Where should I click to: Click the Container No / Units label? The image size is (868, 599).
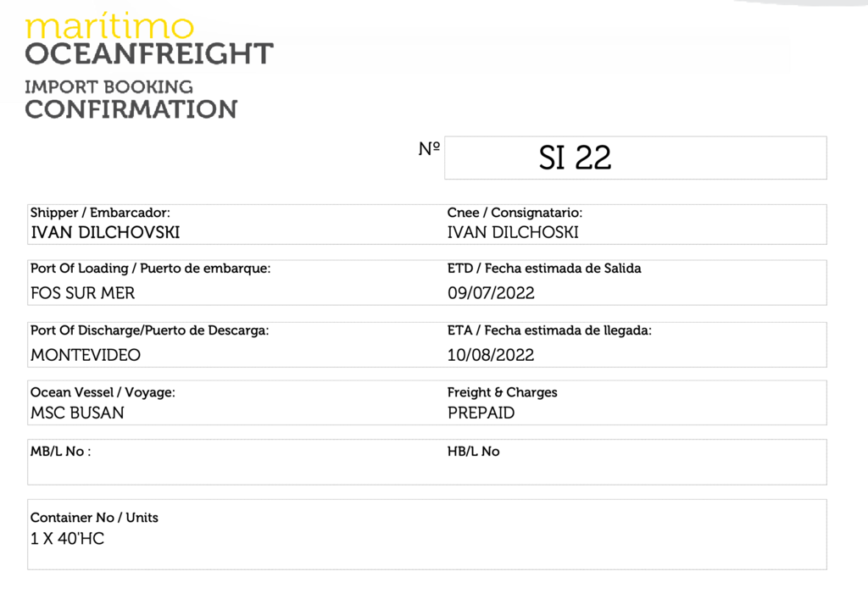(x=94, y=517)
